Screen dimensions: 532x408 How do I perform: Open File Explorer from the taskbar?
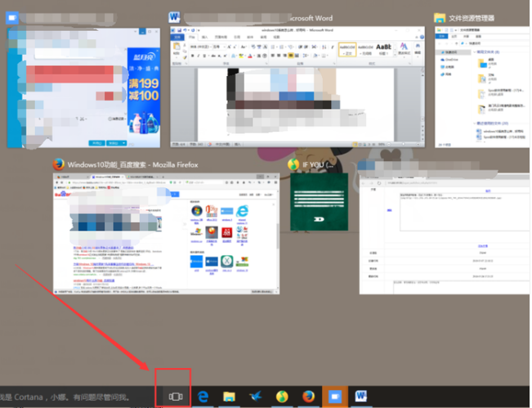pos(230,396)
